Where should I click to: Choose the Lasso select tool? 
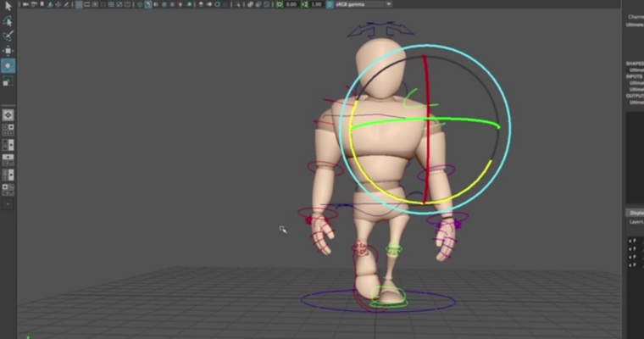[x=8, y=21]
